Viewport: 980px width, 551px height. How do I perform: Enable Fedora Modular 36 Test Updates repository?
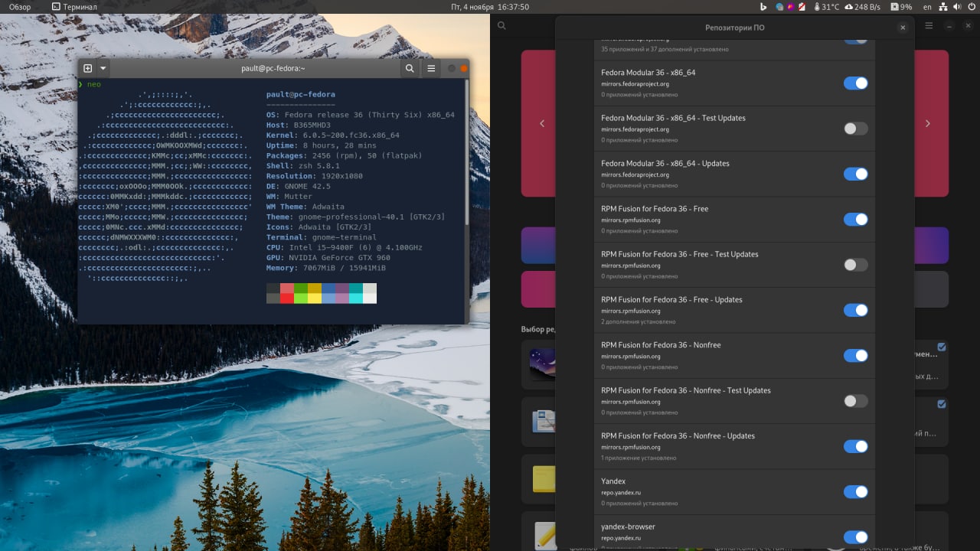855,129
